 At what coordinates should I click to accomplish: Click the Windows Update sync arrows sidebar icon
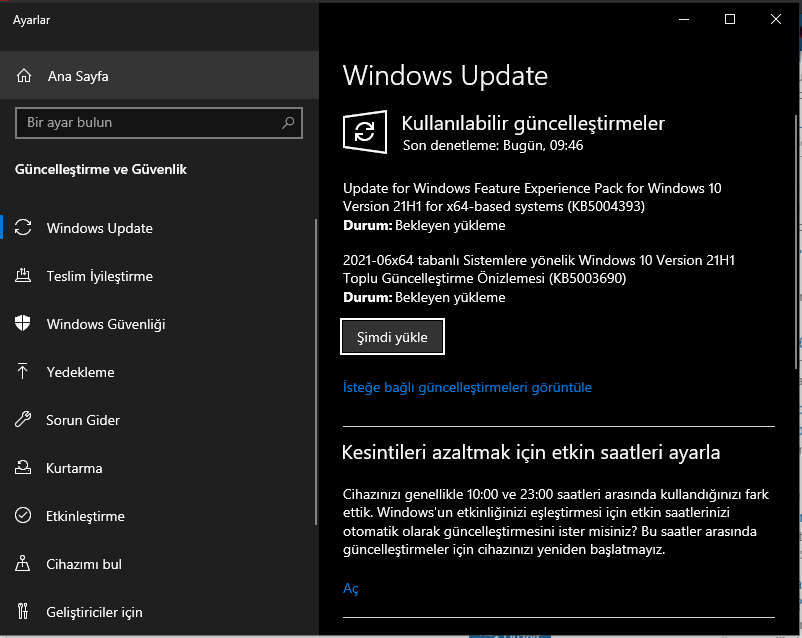click(23, 228)
